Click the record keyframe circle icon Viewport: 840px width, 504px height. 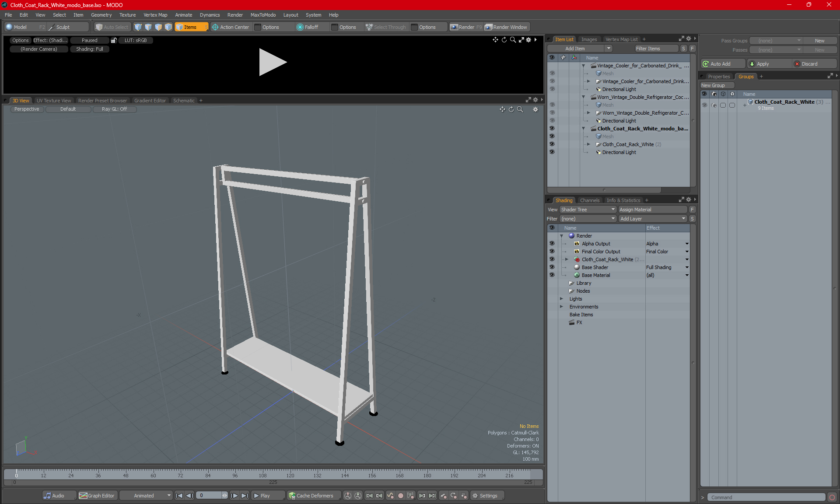click(400, 496)
